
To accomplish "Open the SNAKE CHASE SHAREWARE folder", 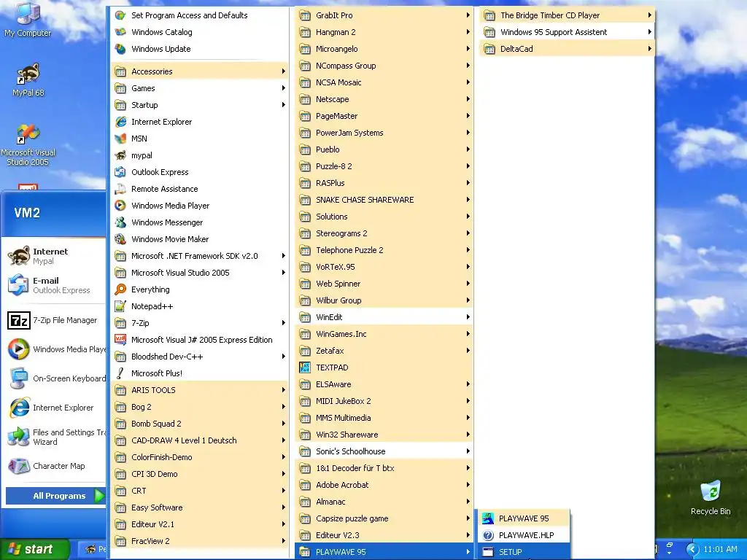I will click(384, 200).
